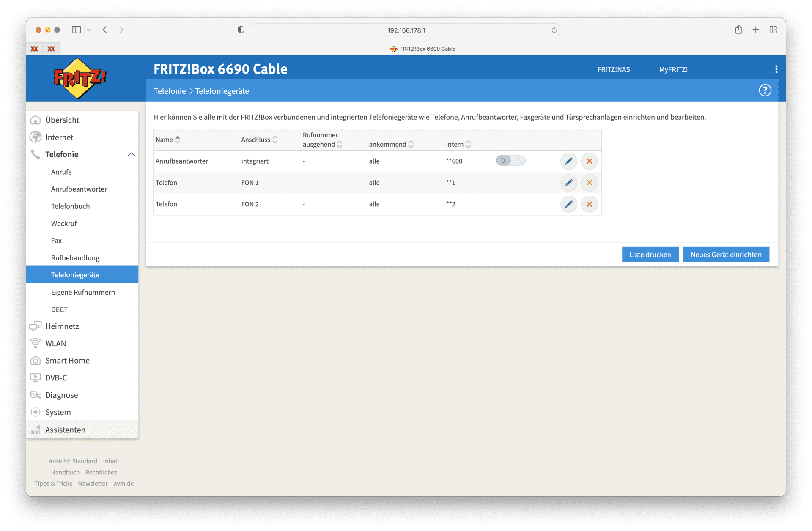Sort by Rufnummer ausgehend arrows
Viewport: 812px width, 531px height.
pyautogui.click(x=340, y=144)
